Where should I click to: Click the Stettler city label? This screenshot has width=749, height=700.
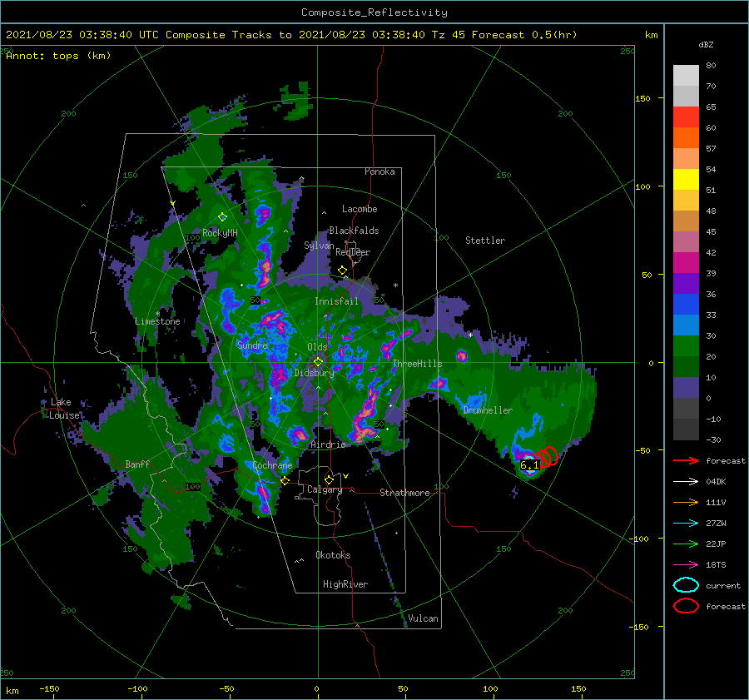click(485, 241)
